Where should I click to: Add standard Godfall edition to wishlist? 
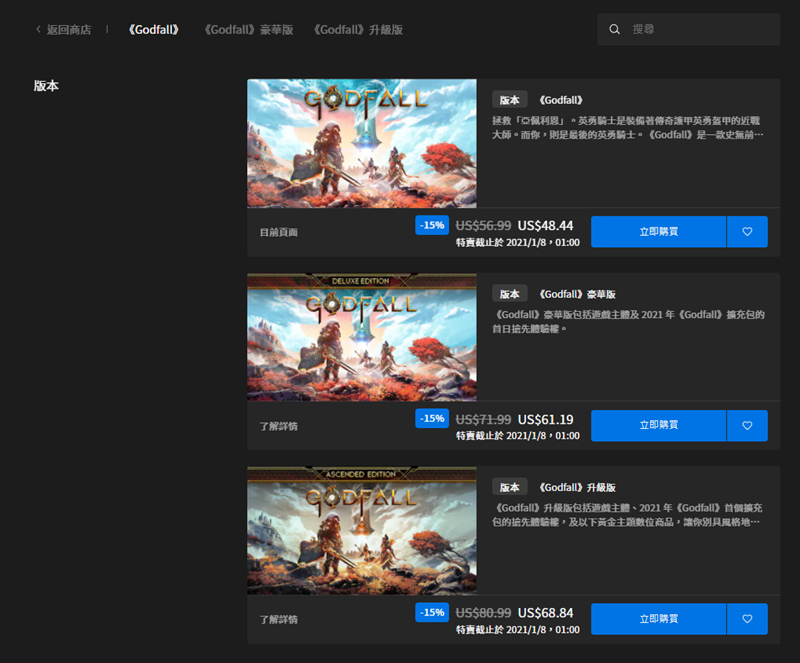click(747, 232)
